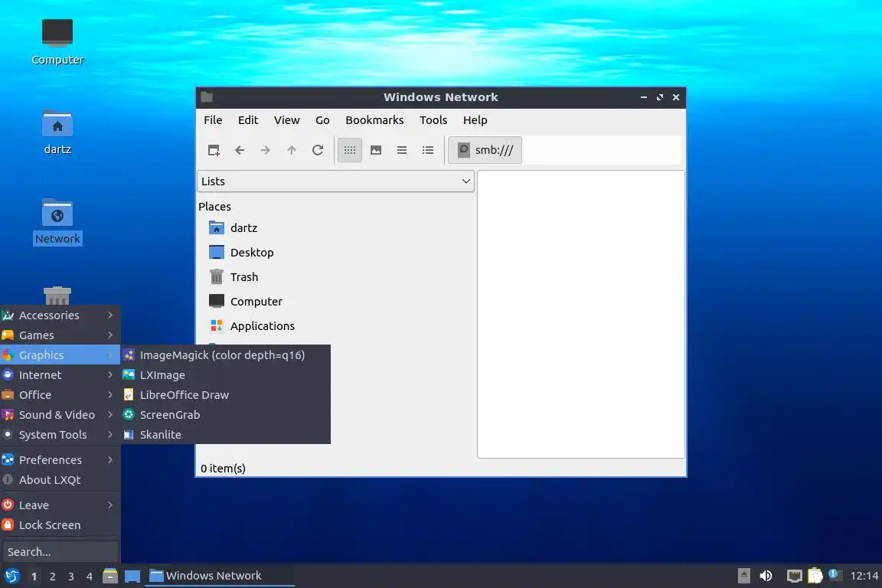Viewport: 882px width, 588px height.
Task: Expand the Graphics category
Action: (x=60, y=355)
